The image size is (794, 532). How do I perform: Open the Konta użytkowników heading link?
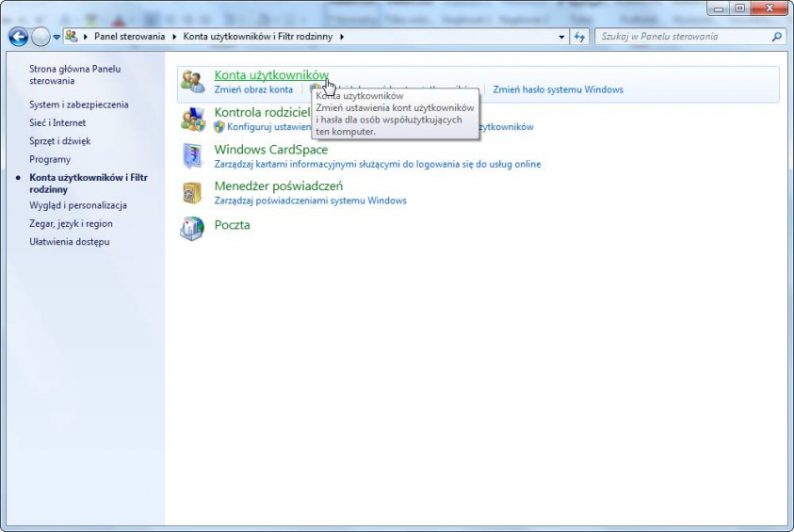271,75
